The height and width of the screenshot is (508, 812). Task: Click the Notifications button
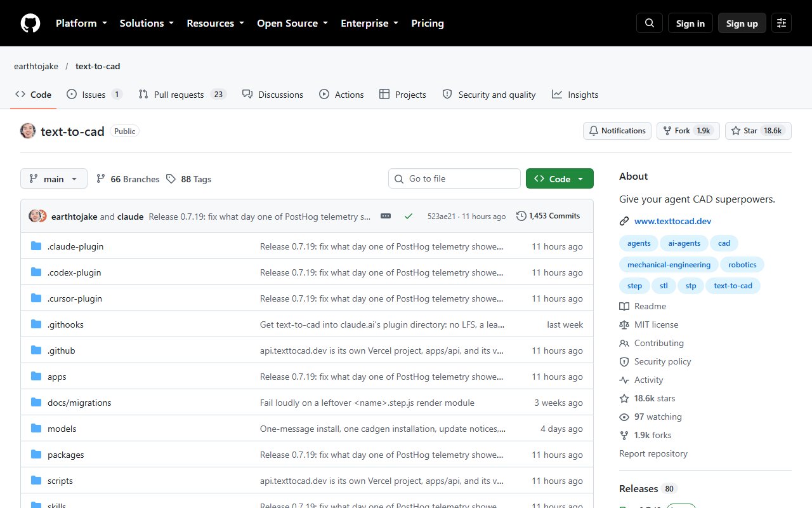[617, 131]
